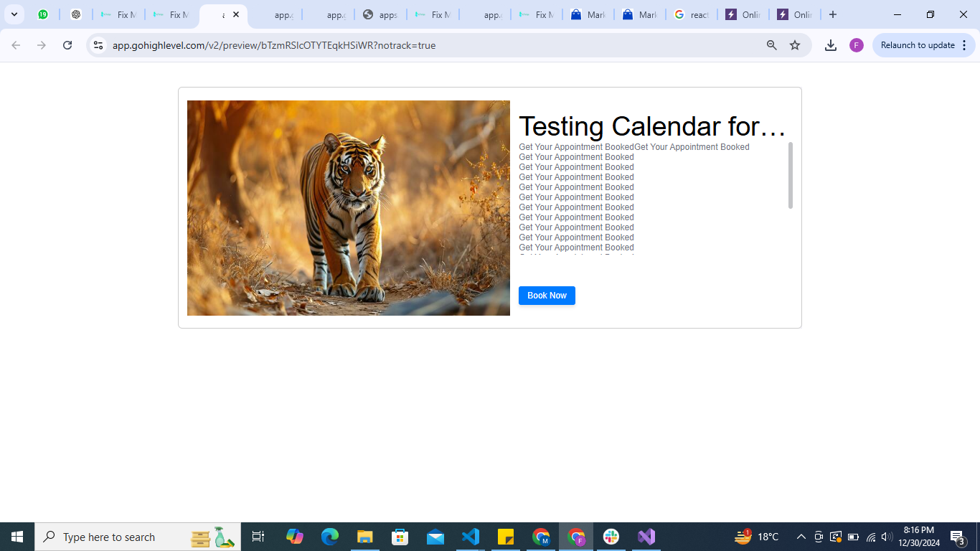The width and height of the screenshot is (980, 551).
Task: Open Microsoft Copilot from the taskbar
Action: [295, 536]
